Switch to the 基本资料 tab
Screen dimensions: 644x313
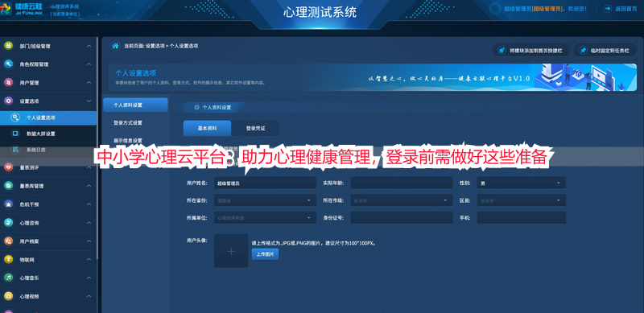(207, 128)
